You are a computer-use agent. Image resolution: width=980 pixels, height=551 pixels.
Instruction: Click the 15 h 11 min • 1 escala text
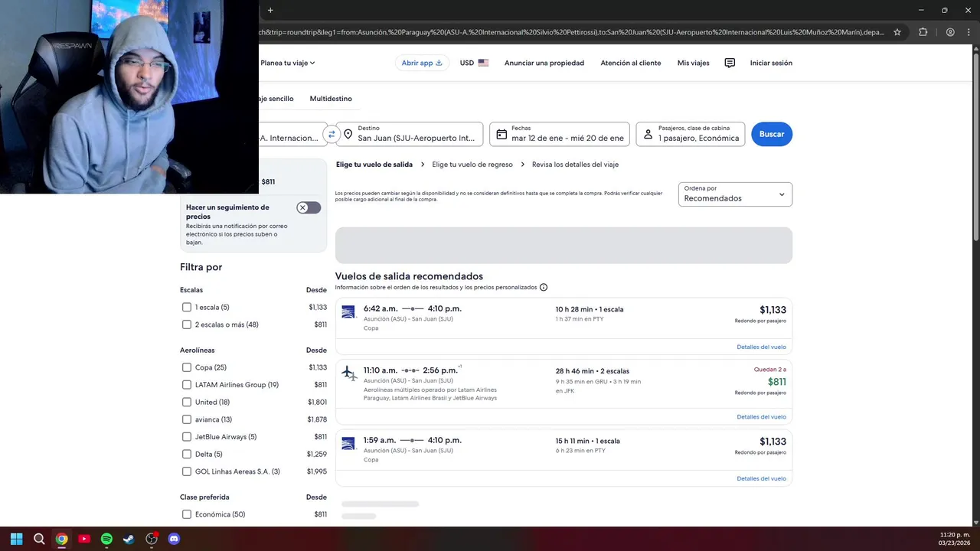coord(588,441)
